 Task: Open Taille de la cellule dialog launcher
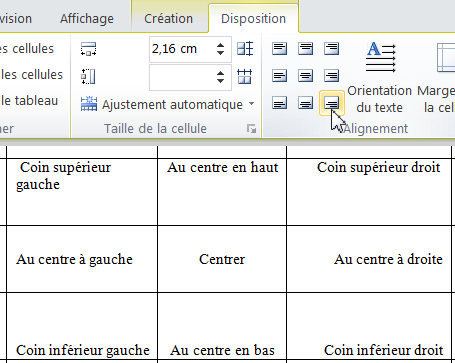(252, 128)
